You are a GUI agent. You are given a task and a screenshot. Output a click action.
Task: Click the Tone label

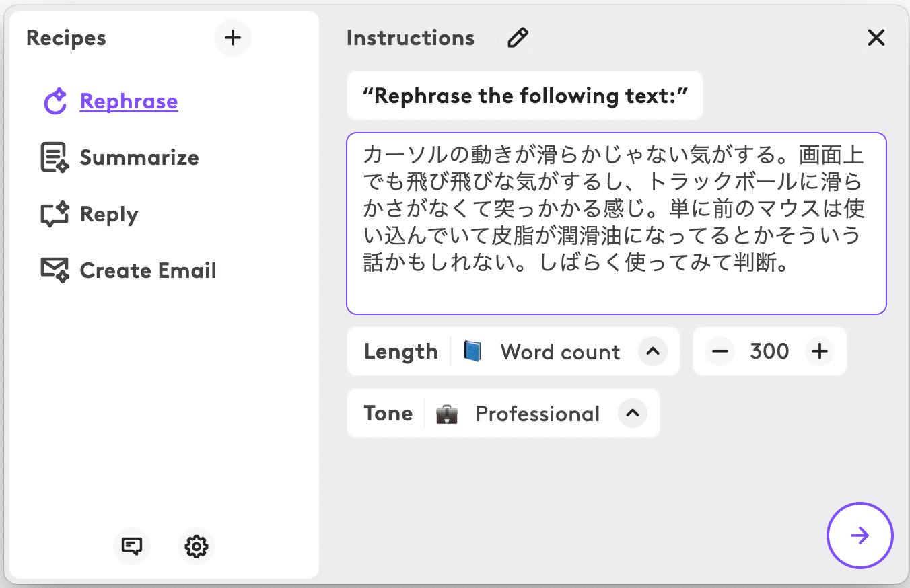pyautogui.click(x=388, y=413)
